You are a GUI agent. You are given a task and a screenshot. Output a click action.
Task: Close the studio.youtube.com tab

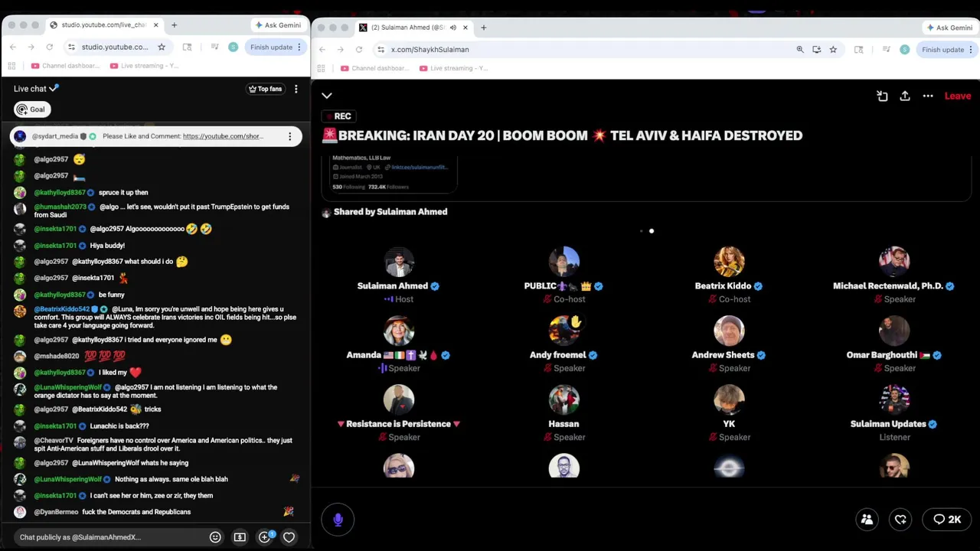point(156,25)
